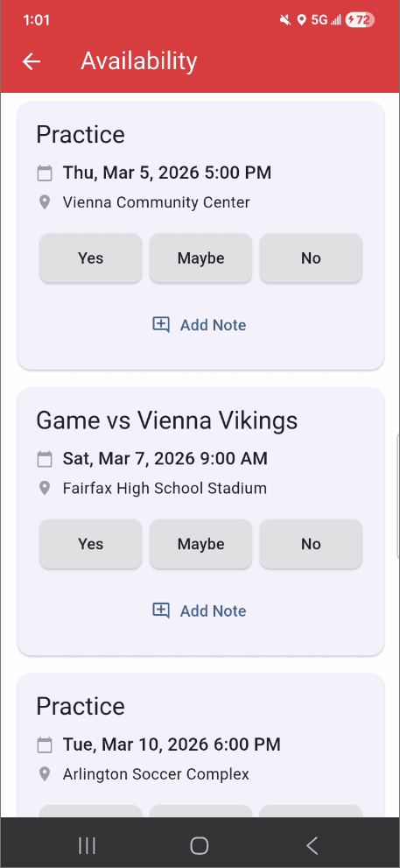Mark Maybe for Game vs Vienna Vikings
The height and width of the screenshot is (868, 400).
(x=200, y=544)
